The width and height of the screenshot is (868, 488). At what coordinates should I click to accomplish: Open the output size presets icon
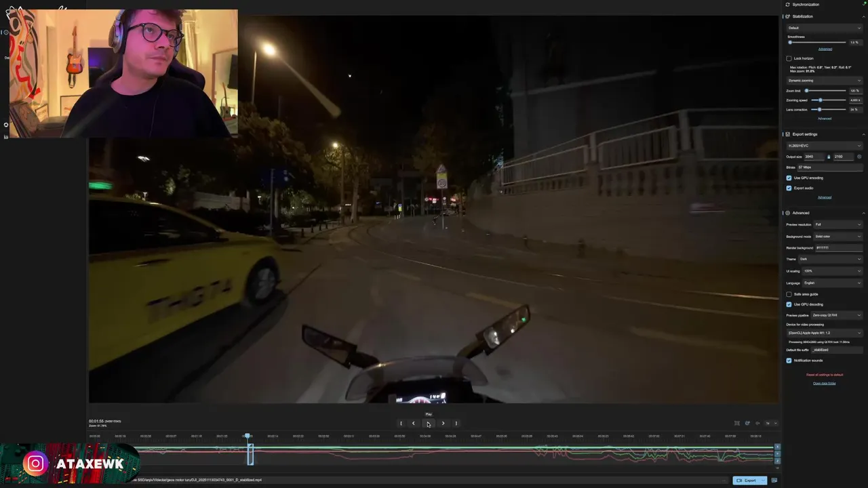pyautogui.click(x=859, y=157)
